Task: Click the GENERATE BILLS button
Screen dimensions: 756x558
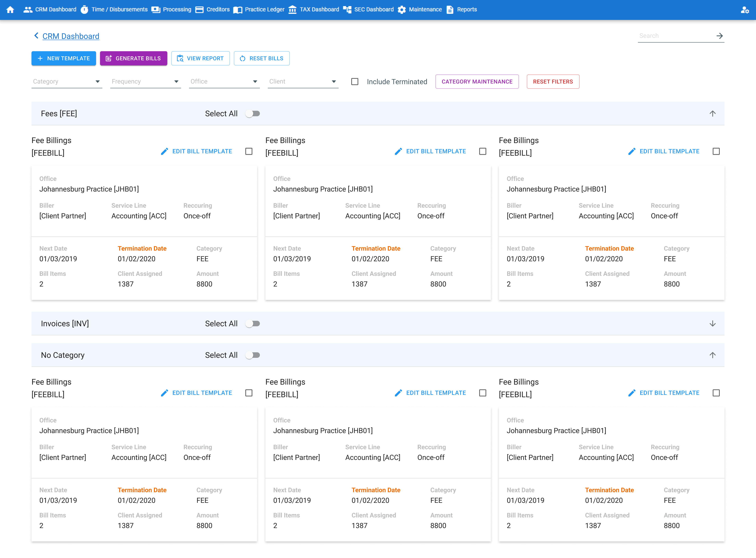Action: (134, 59)
